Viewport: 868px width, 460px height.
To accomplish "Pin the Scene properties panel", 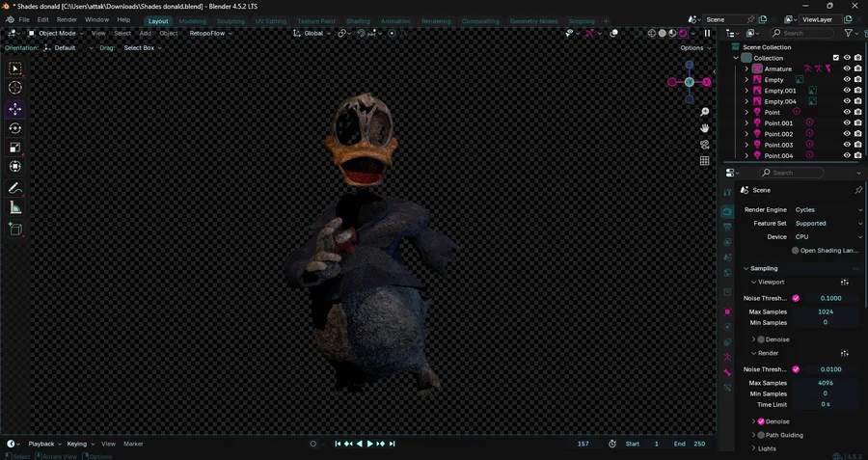I will [858, 190].
